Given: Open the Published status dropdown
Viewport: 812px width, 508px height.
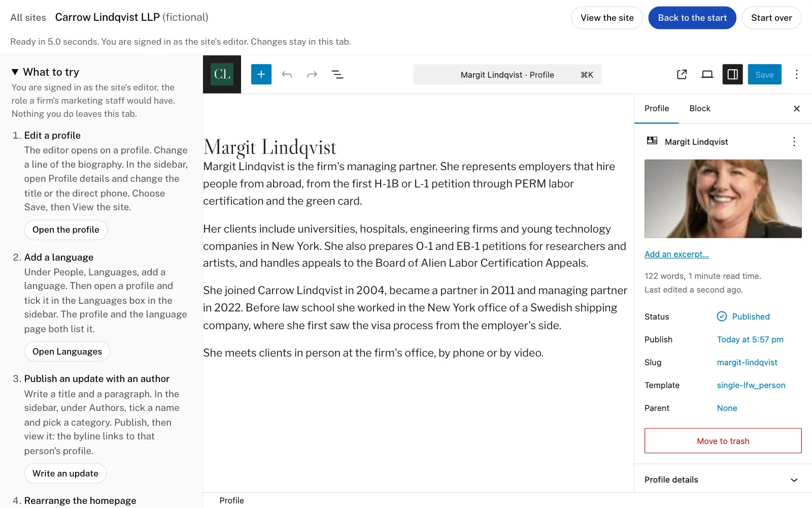Looking at the screenshot, I should 743,316.
